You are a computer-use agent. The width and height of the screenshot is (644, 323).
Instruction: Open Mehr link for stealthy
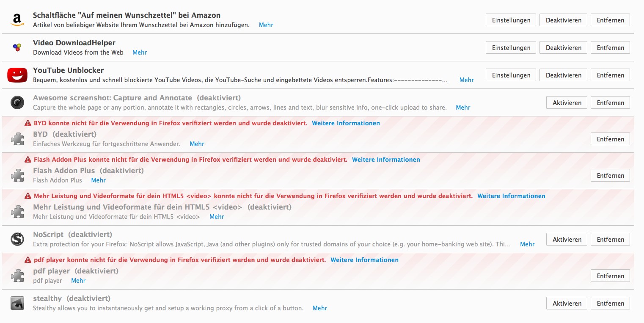pyautogui.click(x=320, y=308)
